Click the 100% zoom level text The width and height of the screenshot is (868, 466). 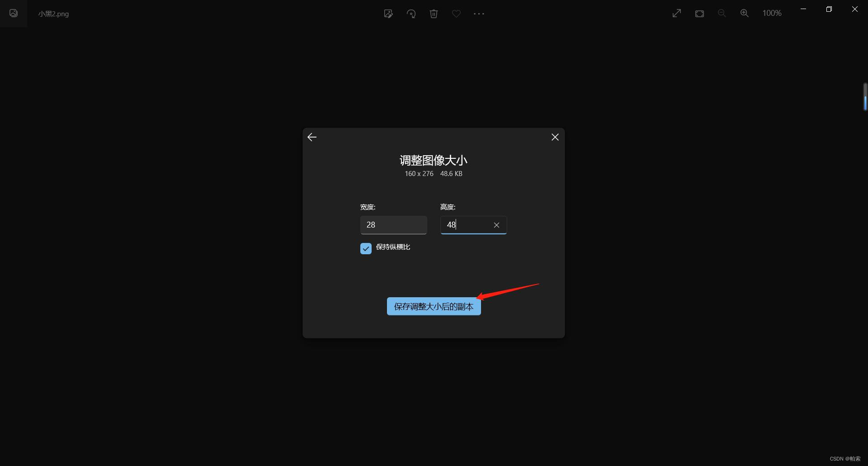[772, 14]
